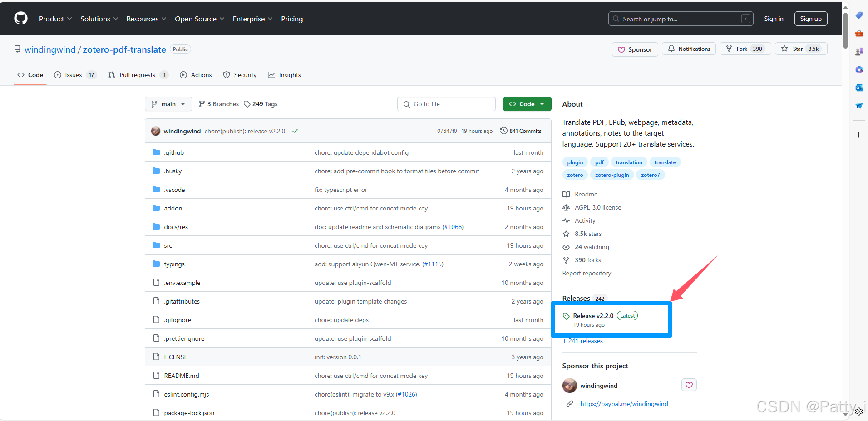This screenshot has width=868, height=421.
Task: Open package-lock.json file
Action: coord(189,413)
